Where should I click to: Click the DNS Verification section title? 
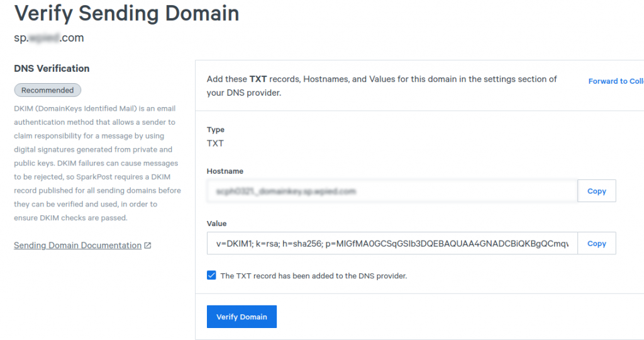[x=52, y=69]
